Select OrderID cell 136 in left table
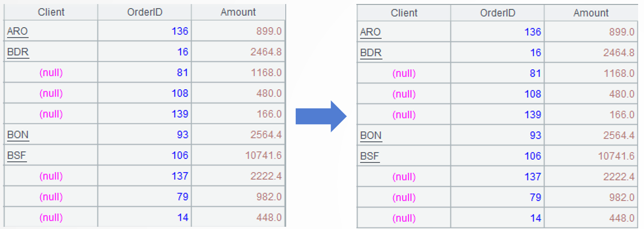Image resolution: width=644 pixels, height=229 pixels. tap(180, 31)
